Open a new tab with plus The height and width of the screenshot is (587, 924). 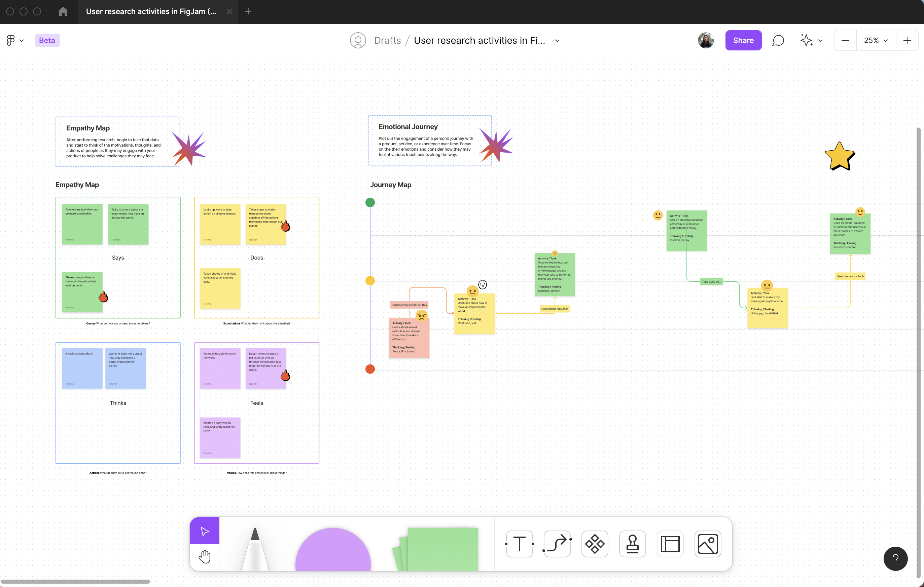(x=248, y=11)
